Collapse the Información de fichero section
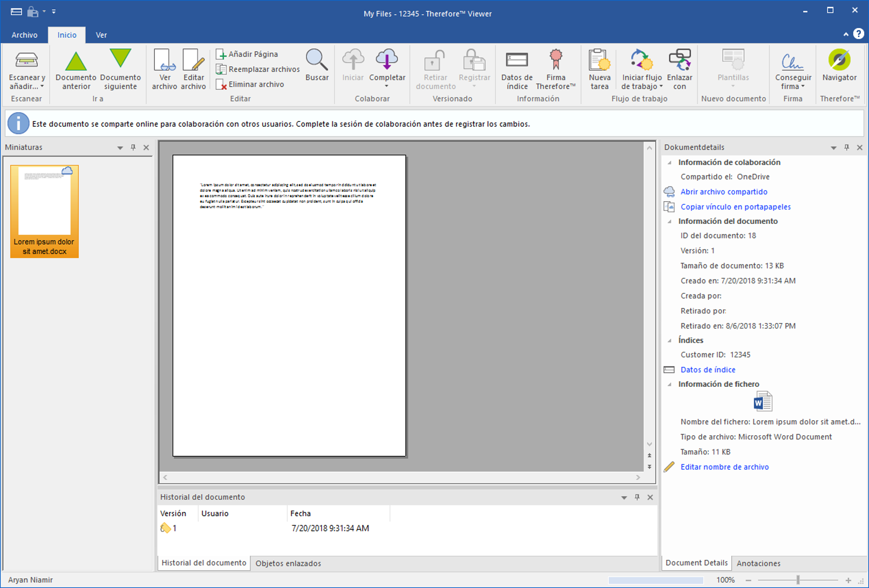The height and width of the screenshot is (588, 869). (x=670, y=384)
